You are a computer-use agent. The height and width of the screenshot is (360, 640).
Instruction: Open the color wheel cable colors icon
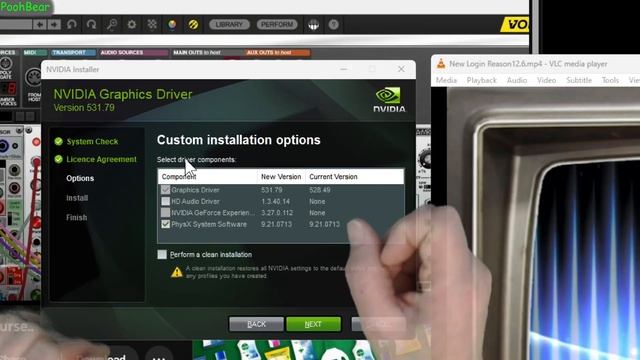pos(172,24)
